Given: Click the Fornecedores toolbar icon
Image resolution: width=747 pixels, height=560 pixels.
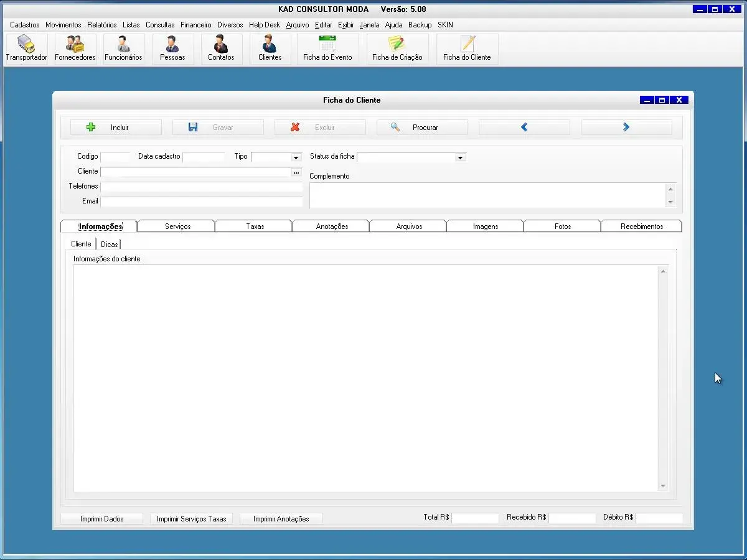Looking at the screenshot, I should click(75, 45).
